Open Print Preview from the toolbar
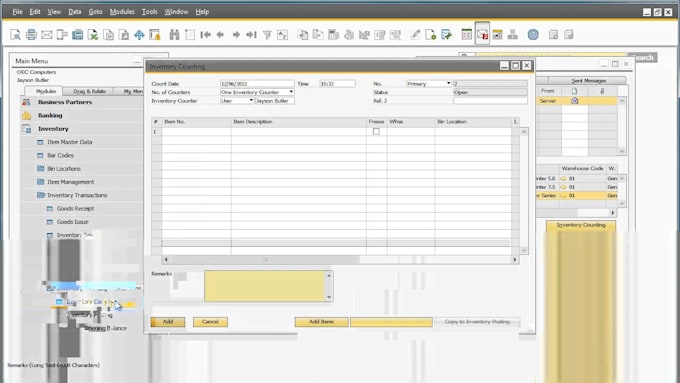680x383 pixels. [x=15, y=35]
